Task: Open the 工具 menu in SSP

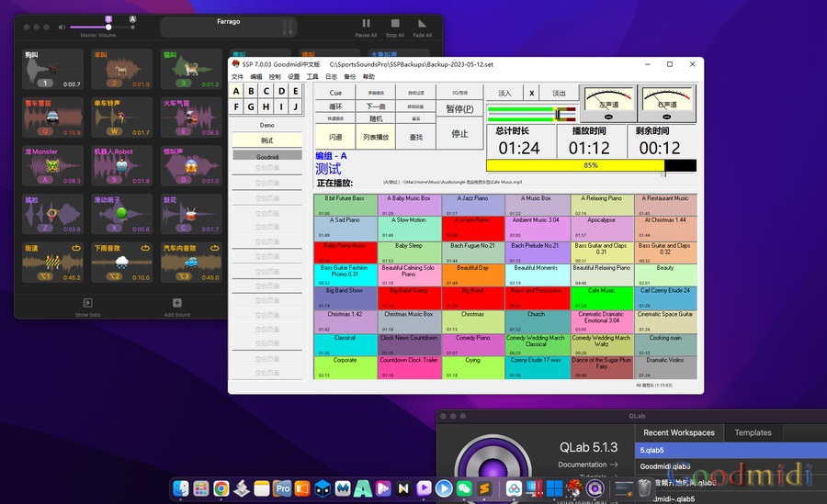Action: (x=312, y=77)
